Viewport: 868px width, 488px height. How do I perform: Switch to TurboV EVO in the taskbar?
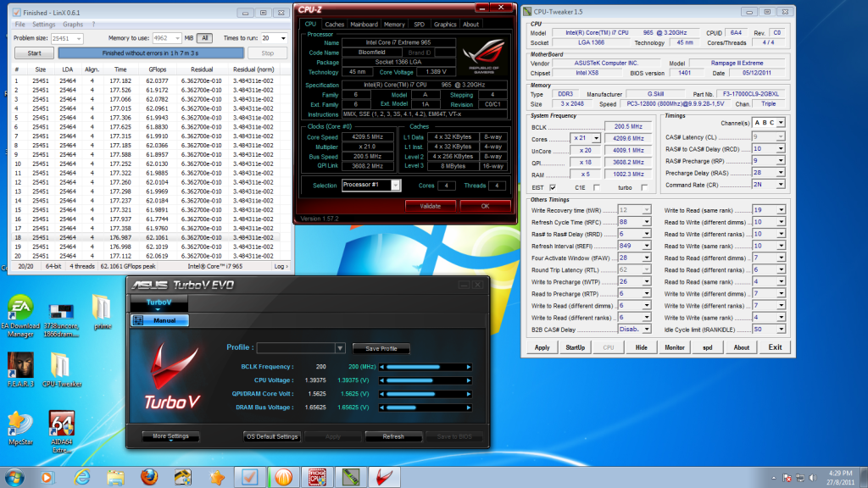click(384, 476)
